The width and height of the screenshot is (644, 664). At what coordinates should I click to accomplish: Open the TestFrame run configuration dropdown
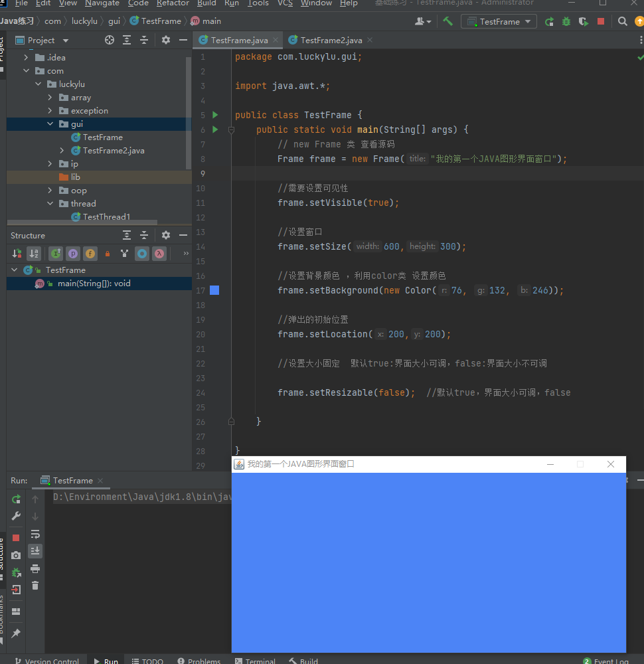tap(499, 22)
